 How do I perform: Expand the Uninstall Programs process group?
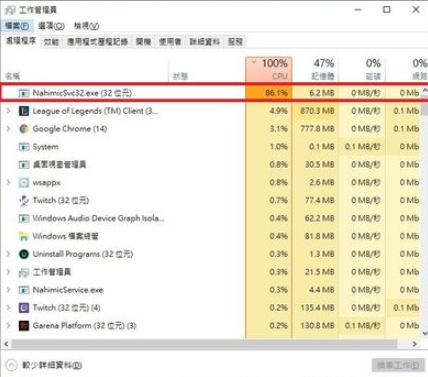click(x=8, y=254)
